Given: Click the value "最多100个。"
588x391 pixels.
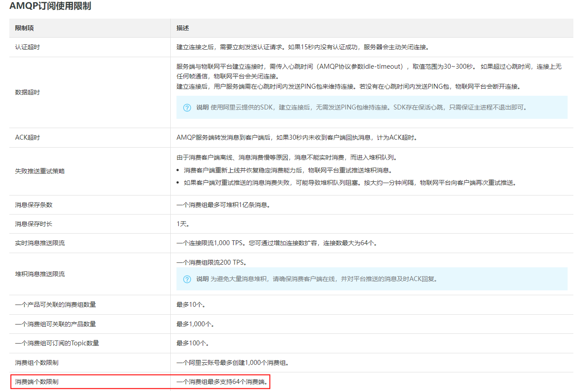Looking at the screenshot, I should click(192, 343).
